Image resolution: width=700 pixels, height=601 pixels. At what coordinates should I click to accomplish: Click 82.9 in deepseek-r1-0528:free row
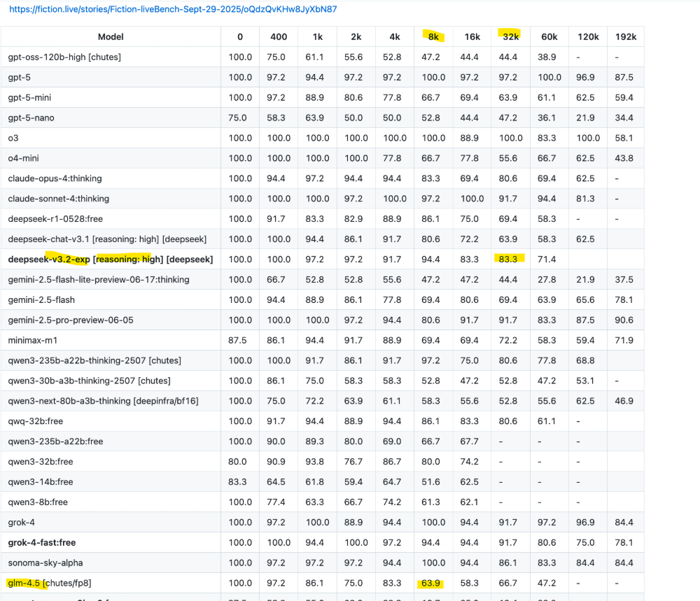pyautogui.click(x=353, y=219)
